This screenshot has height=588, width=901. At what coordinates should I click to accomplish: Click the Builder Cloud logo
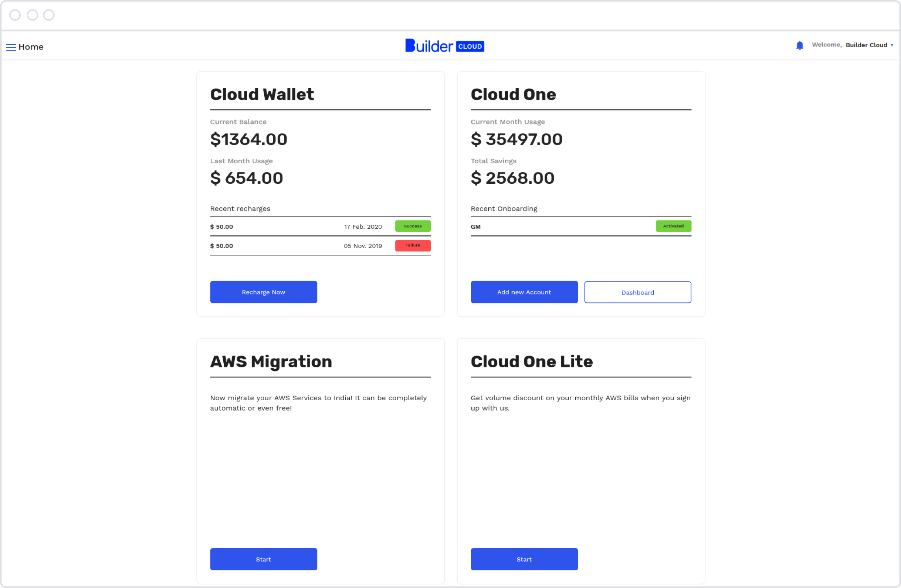[445, 46]
